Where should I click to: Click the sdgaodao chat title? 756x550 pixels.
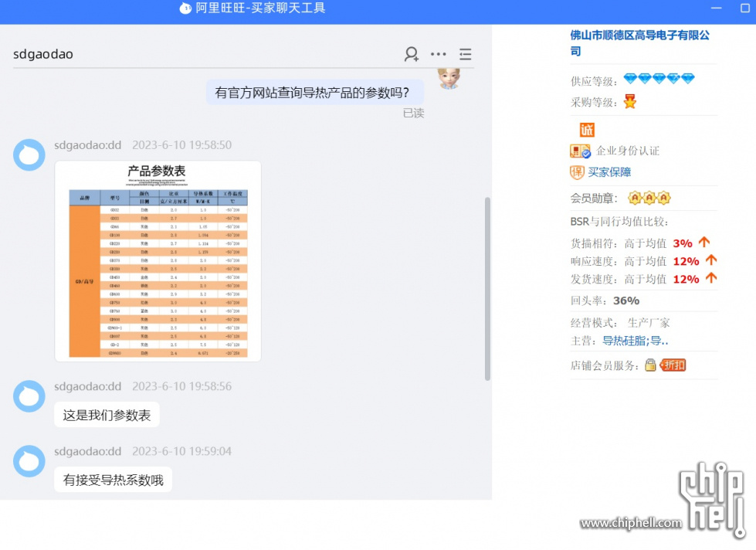coord(43,54)
